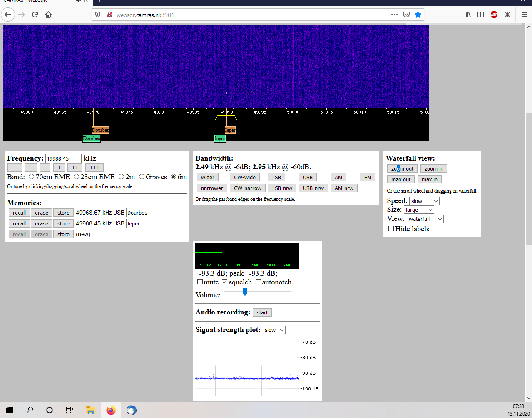Click the Ieper memory name field

click(x=139, y=223)
